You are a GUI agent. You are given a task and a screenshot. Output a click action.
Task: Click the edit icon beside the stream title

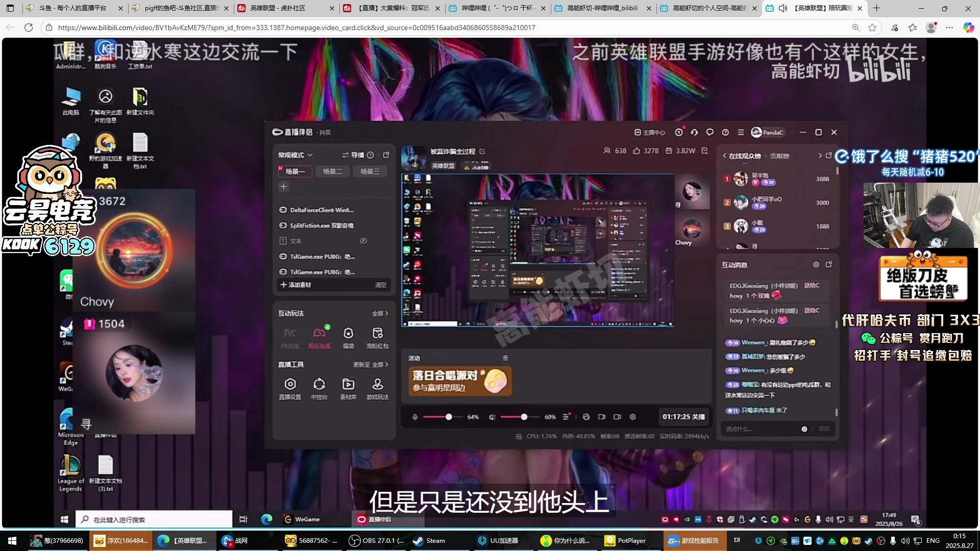pyautogui.click(x=482, y=152)
